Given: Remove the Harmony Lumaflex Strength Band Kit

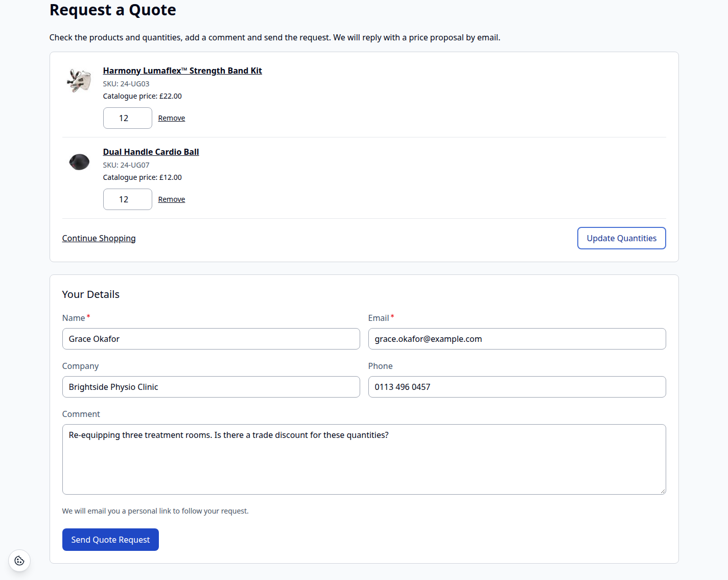Looking at the screenshot, I should coord(172,118).
